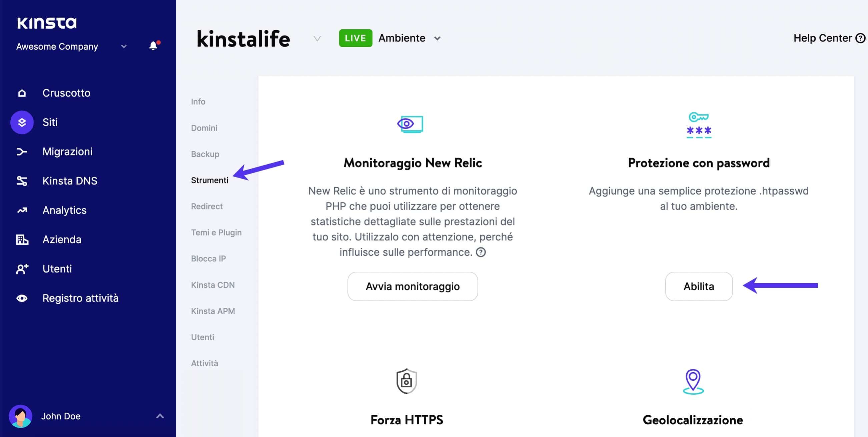This screenshot has width=868, height=437.
Task: Click Abilita to enable password protection
Action: 698,286
